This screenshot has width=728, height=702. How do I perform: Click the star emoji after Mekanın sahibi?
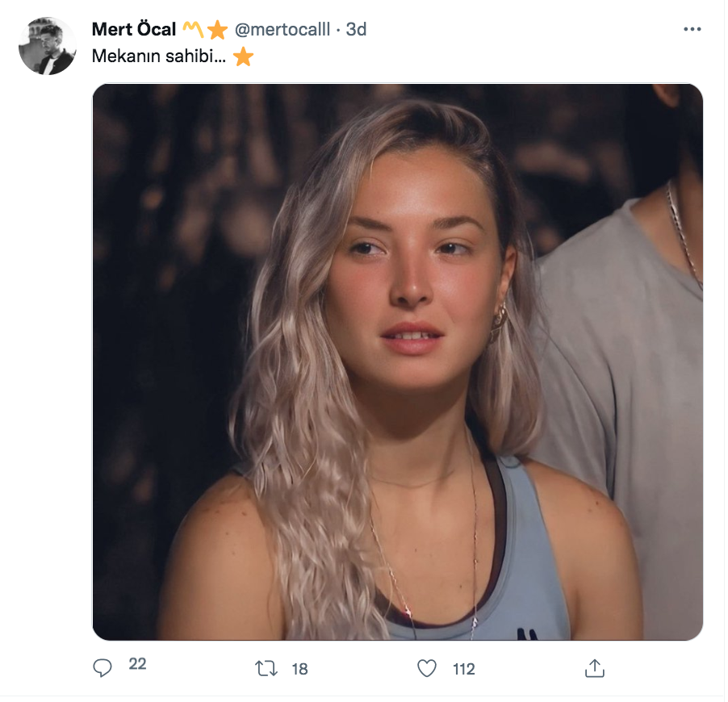[x=243, y=56]
